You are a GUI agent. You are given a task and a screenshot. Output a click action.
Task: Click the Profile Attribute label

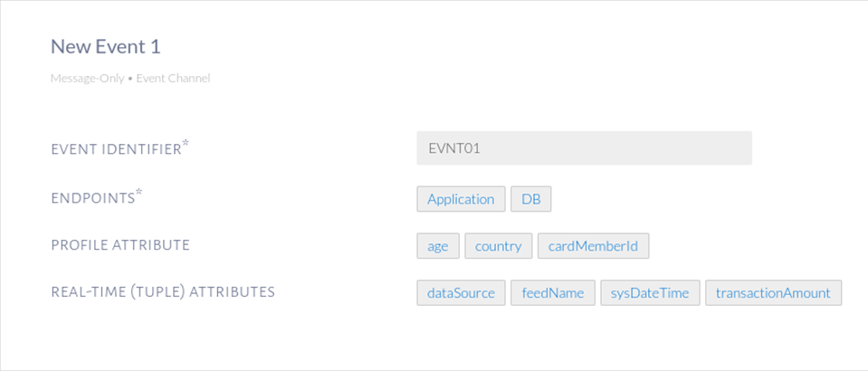pyautogui.click(x=119, y=245)
